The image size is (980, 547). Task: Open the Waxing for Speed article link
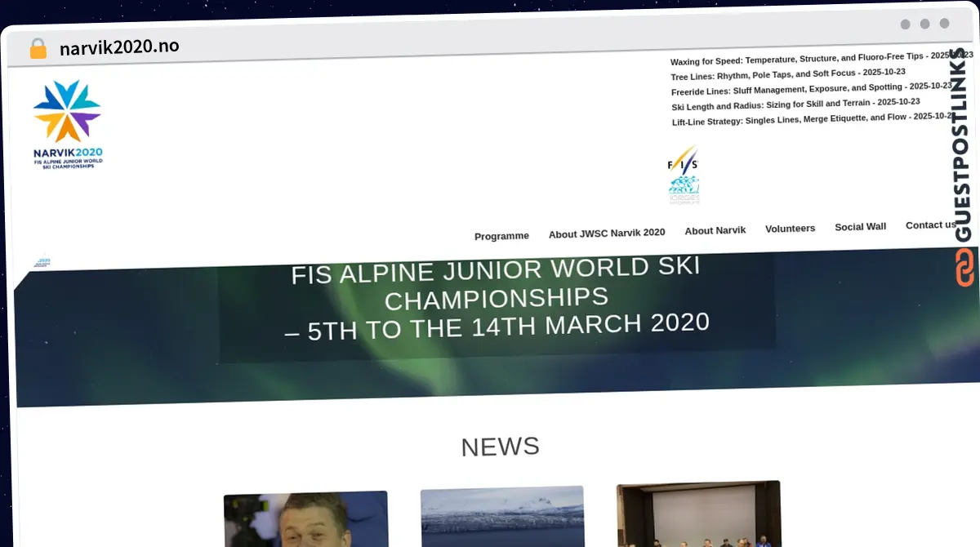click(x=817, y=59)
